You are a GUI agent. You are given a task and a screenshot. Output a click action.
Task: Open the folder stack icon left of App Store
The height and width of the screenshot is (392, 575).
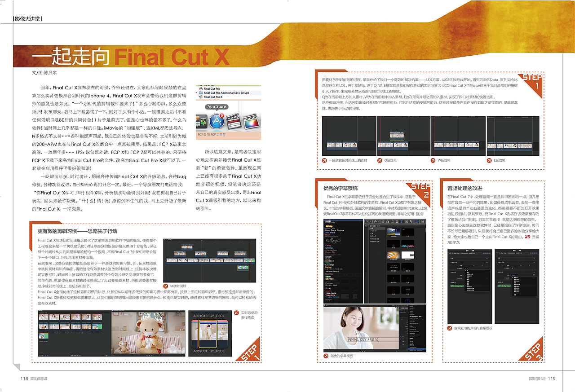[x=202, y=121]
